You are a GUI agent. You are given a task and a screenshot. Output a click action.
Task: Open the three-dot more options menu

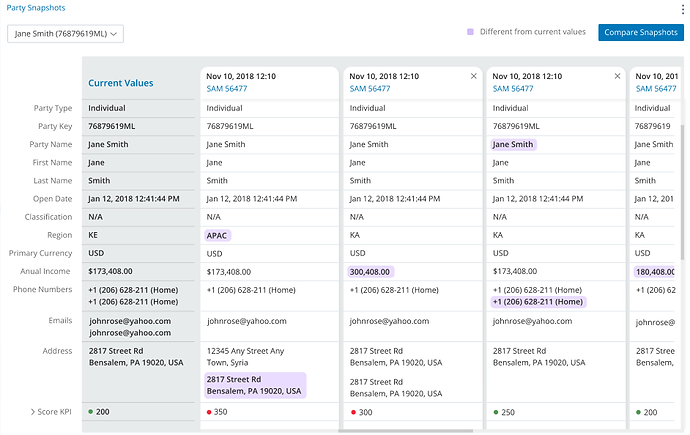pyautogui.click(x=681, y=12)
